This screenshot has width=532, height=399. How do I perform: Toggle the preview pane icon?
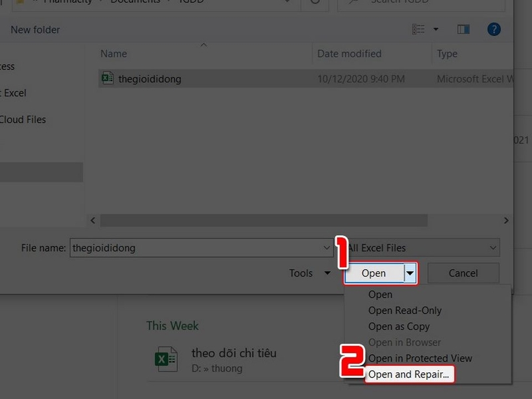[464, 29]
